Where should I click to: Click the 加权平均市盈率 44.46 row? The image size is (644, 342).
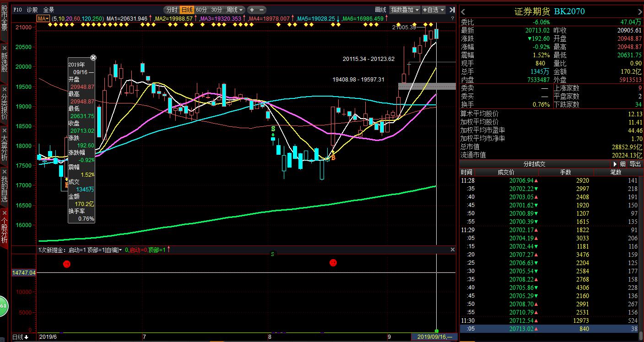pyautogui.click(x=552, y=130)
